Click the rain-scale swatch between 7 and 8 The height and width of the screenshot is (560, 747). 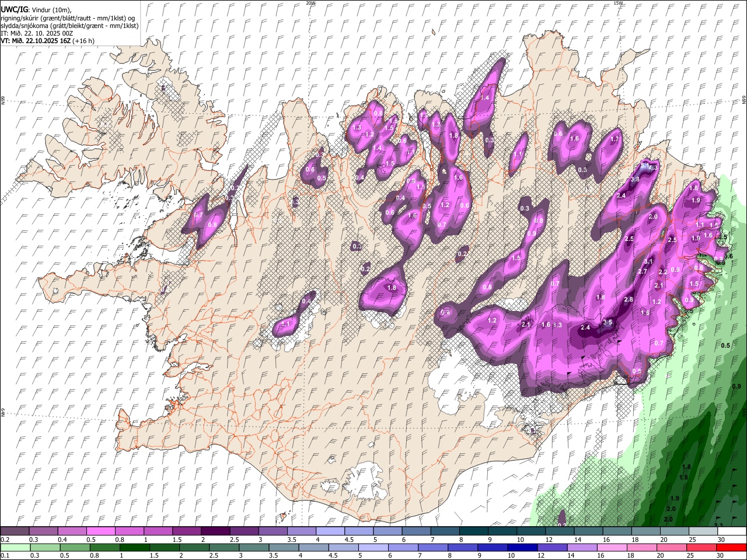point(432,548)
